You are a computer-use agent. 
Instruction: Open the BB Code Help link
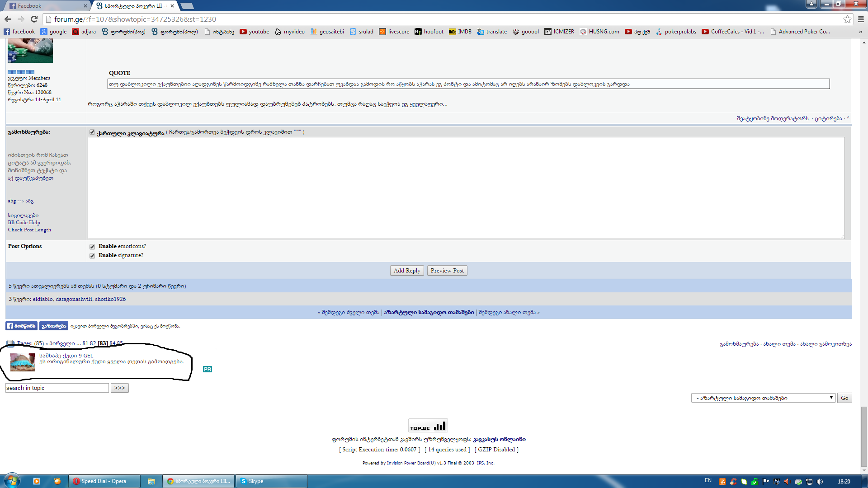click(24, 222)
